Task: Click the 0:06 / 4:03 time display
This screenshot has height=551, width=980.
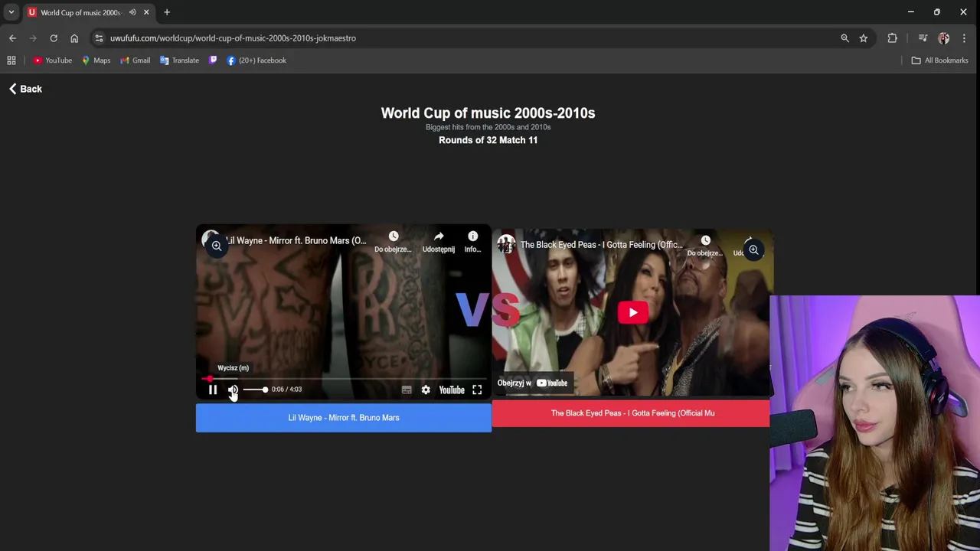Action: (286, 390)
